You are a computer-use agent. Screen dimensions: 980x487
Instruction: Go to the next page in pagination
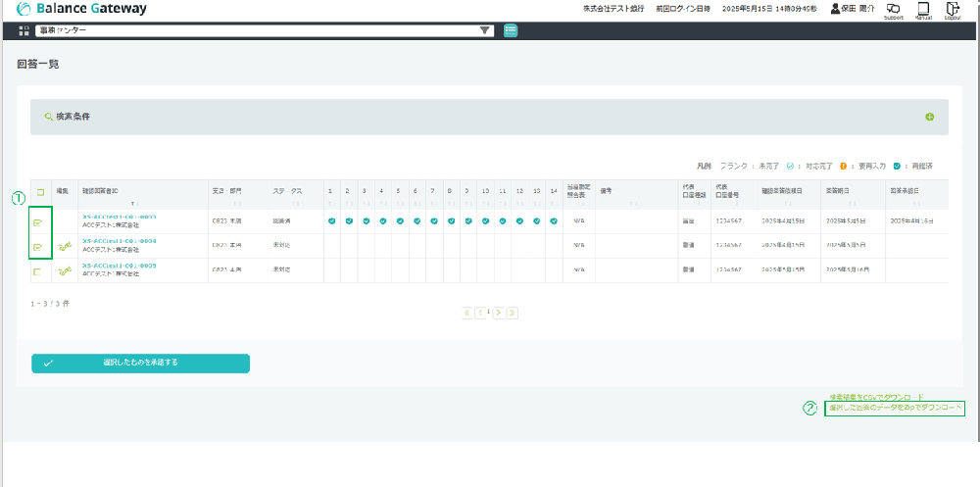pyautogui.click(x=499, y=313)
